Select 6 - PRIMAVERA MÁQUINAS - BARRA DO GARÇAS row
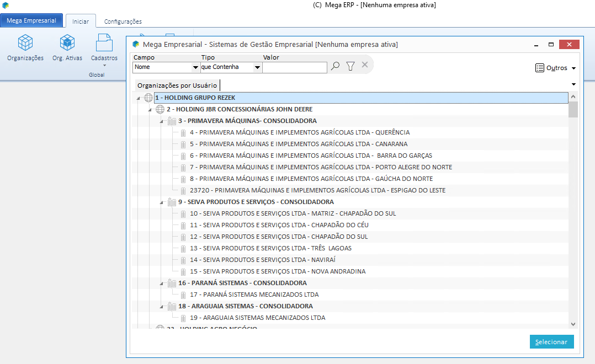The image size is (595, 364). coord(311,156)
